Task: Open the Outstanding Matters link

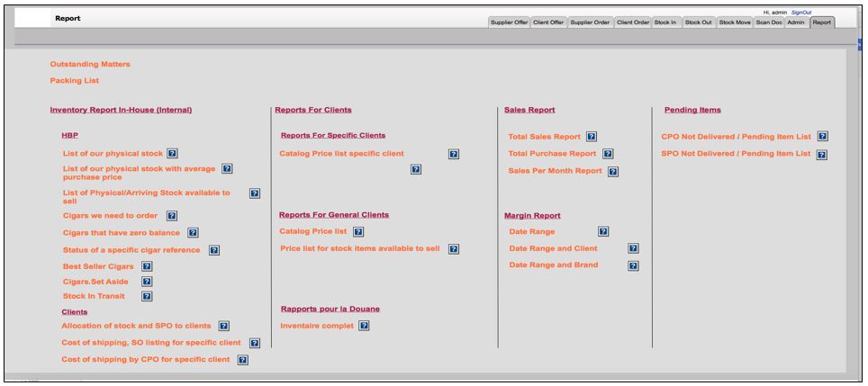Action: [90, 65]
